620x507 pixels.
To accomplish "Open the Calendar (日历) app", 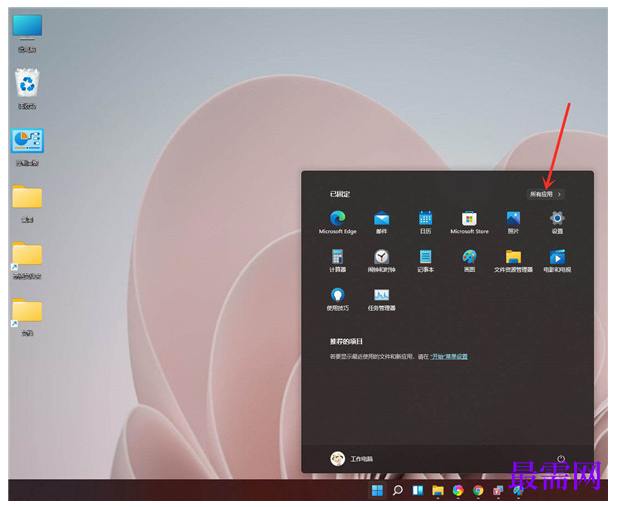I will 425,222.
